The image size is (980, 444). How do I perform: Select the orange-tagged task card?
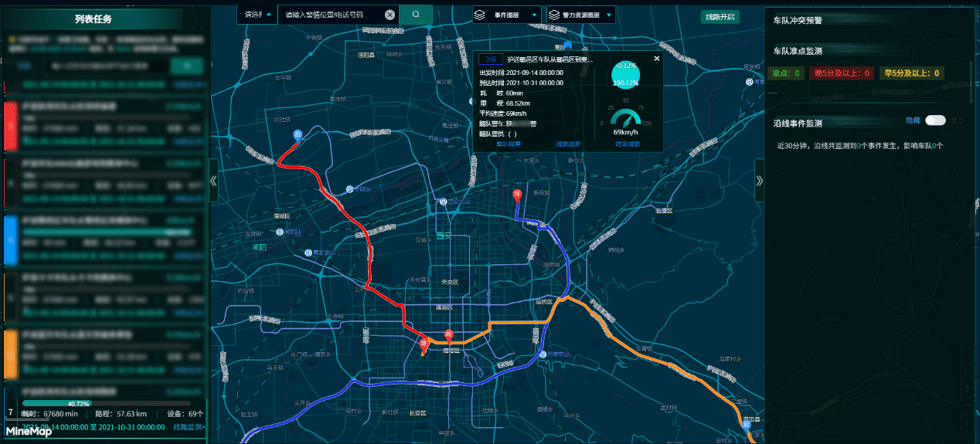(x=106, y=354)
